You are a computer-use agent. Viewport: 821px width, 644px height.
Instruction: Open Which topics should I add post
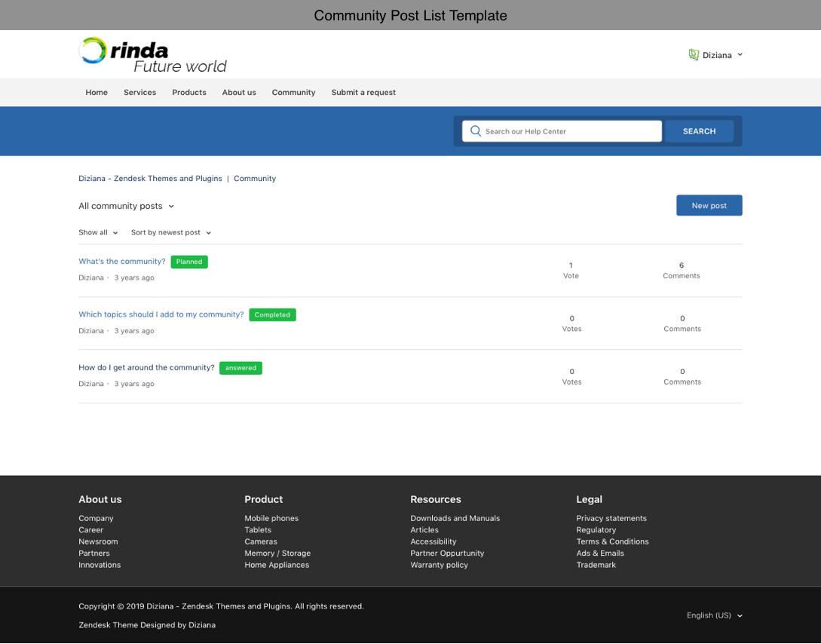click(161, 314)
